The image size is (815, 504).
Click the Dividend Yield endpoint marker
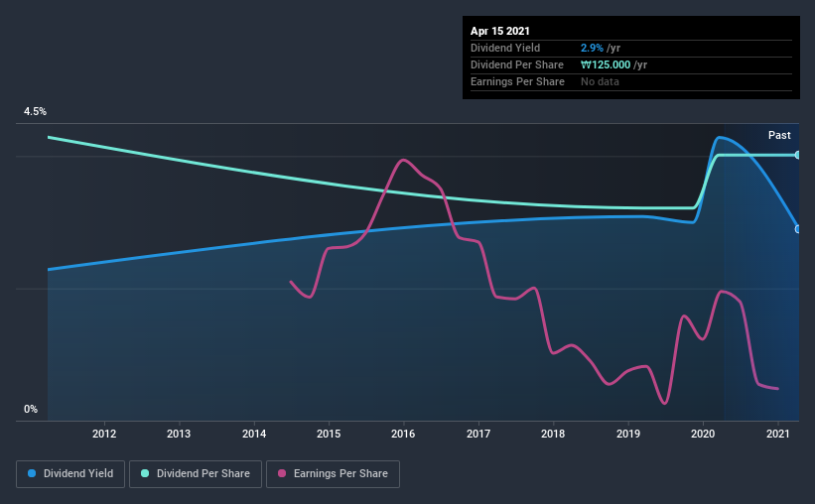[797, 229]
